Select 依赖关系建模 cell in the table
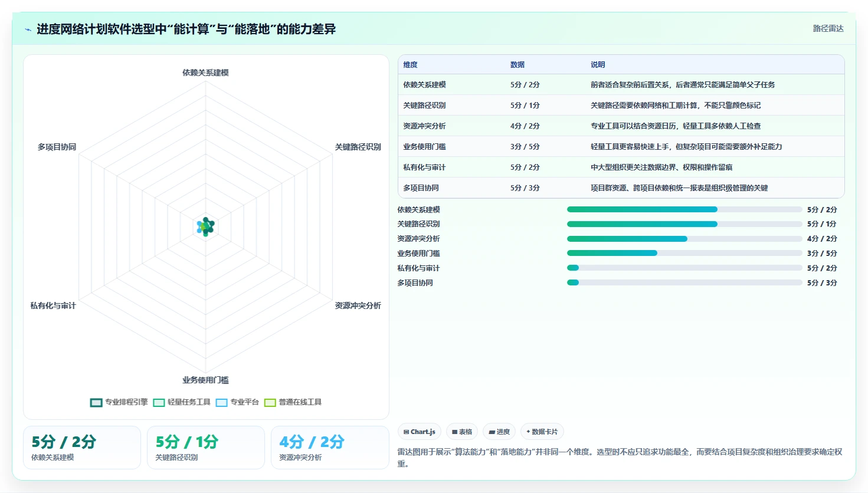The image size is (868, 493). [424, 85]
